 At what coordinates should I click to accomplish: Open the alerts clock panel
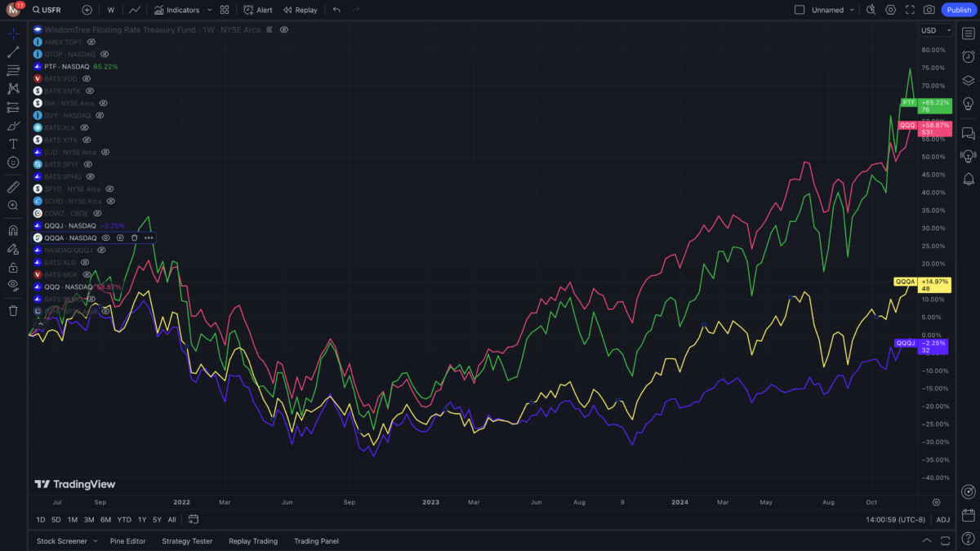coord(969,56)
